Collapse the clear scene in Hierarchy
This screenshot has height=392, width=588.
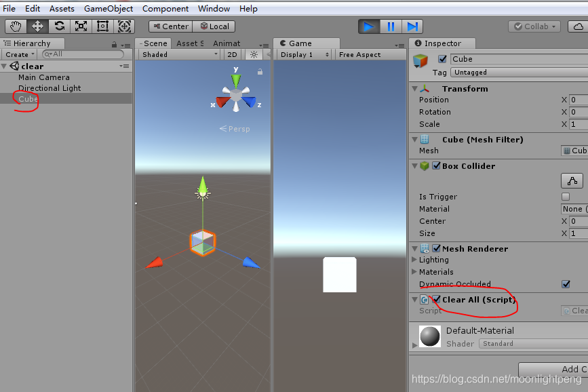[x=4, y=66]
